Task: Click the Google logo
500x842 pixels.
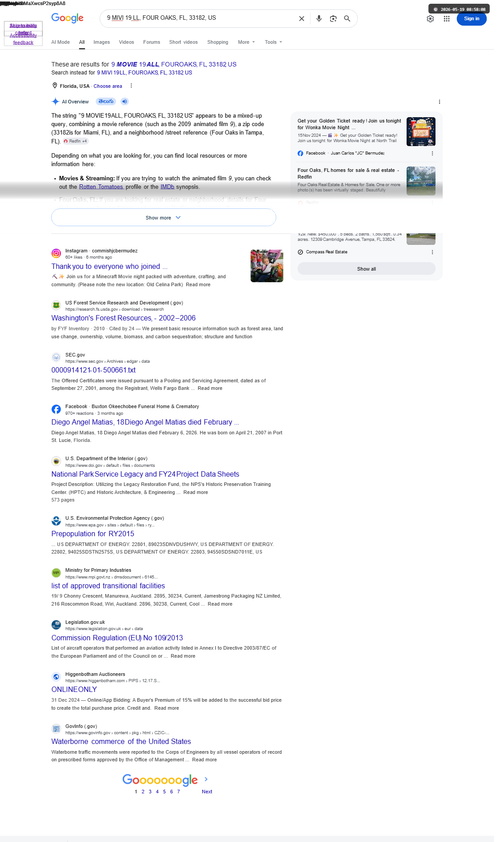Action: [67, 18]
